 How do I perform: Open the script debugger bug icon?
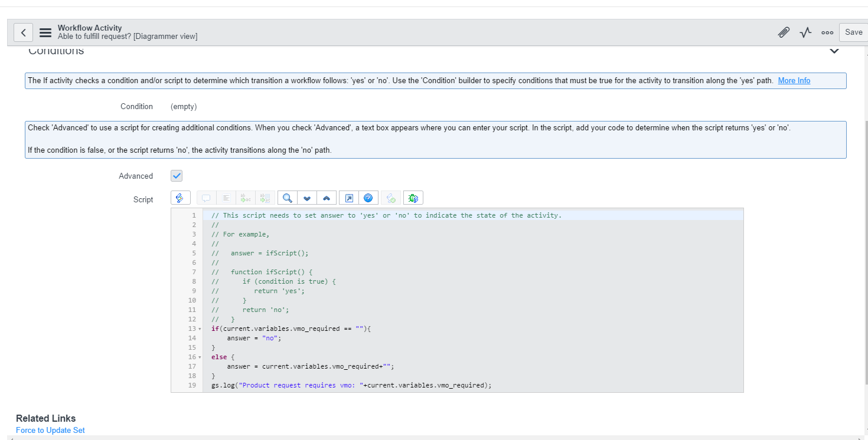(413, 198)
